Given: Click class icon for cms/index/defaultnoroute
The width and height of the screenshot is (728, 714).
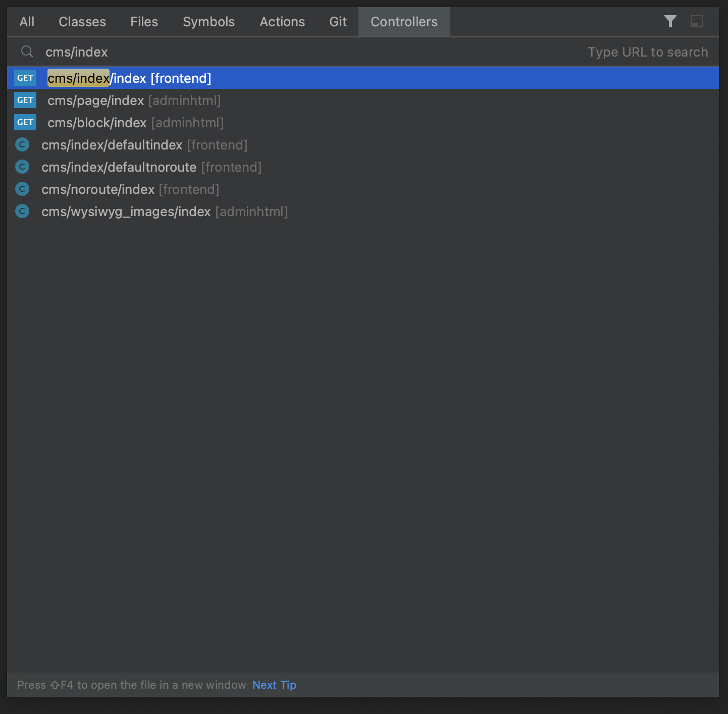Looking at the screenshot, I should (22, 167).
